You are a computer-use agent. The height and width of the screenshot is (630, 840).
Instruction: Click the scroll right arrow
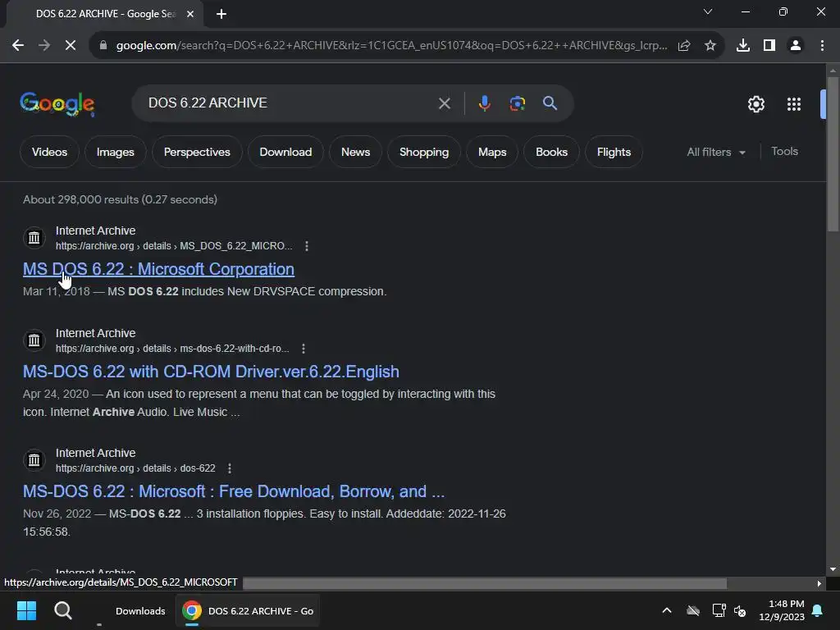point(819,583)
